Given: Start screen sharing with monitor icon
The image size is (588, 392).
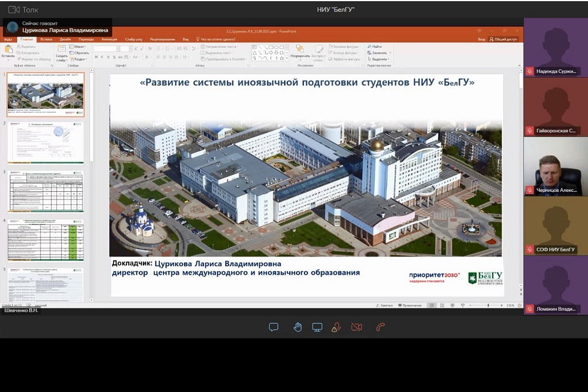Looking at the screenshot, I should [x=317, y=327].
